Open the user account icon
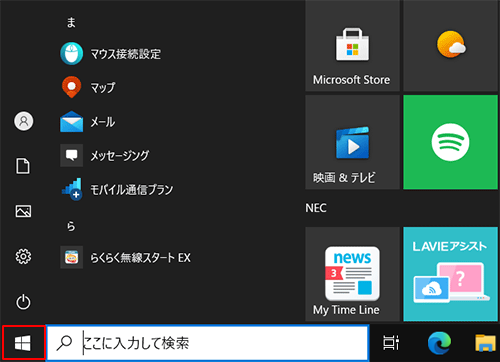 23,121
